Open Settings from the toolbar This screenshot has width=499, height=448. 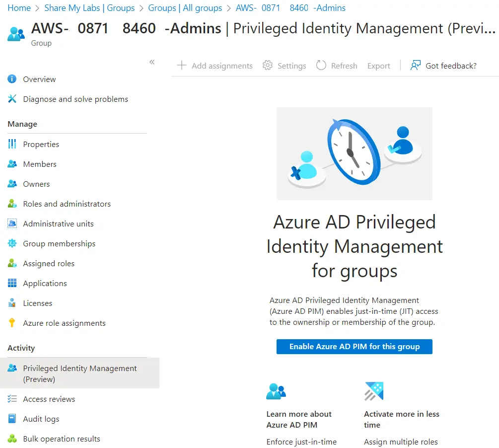coord(285,66)
